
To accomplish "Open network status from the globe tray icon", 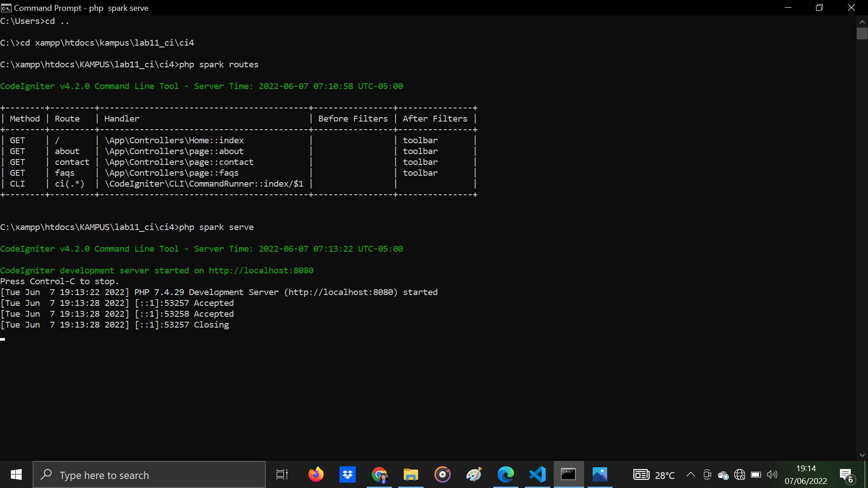I will (x=740, y=474).
